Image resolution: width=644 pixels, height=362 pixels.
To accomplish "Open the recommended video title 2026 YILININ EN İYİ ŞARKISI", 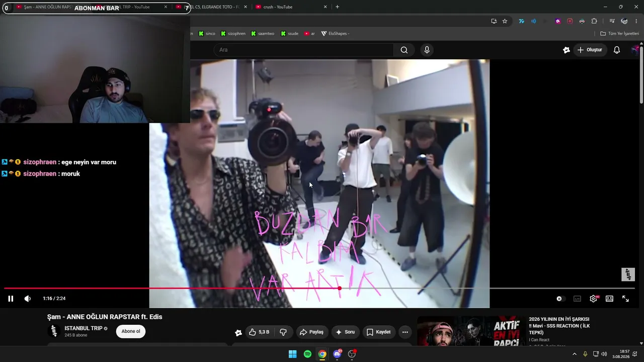I will (x=559, y=326).
